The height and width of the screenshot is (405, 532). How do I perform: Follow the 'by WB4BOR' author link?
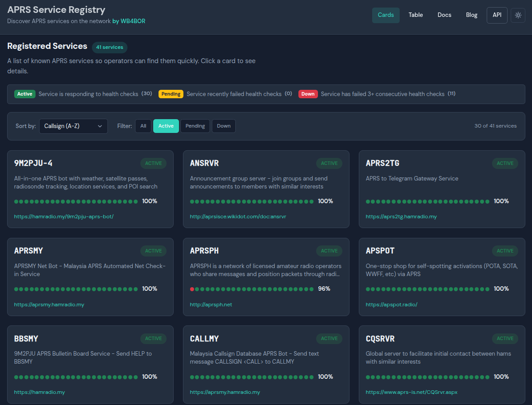(129, 21)
